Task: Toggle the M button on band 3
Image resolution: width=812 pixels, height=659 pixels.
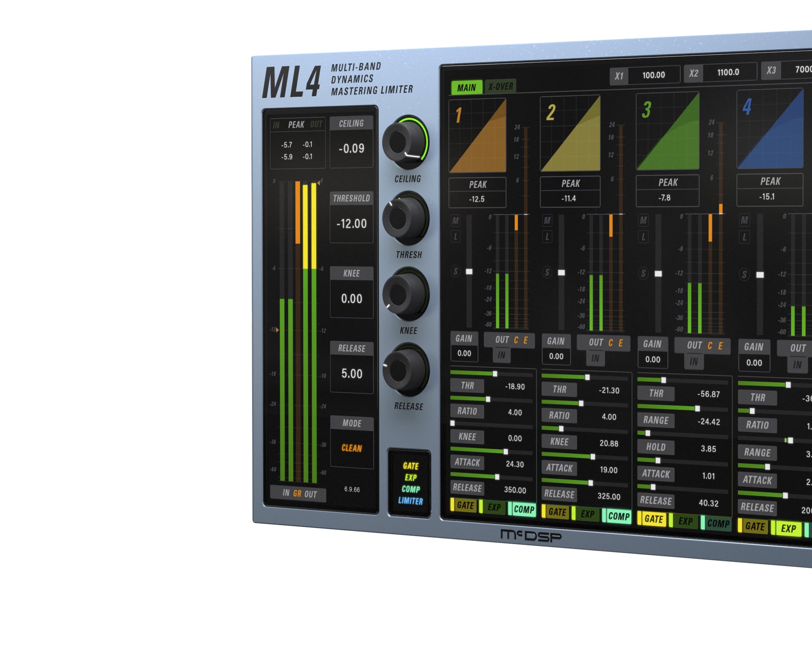Action: (643, 220)
